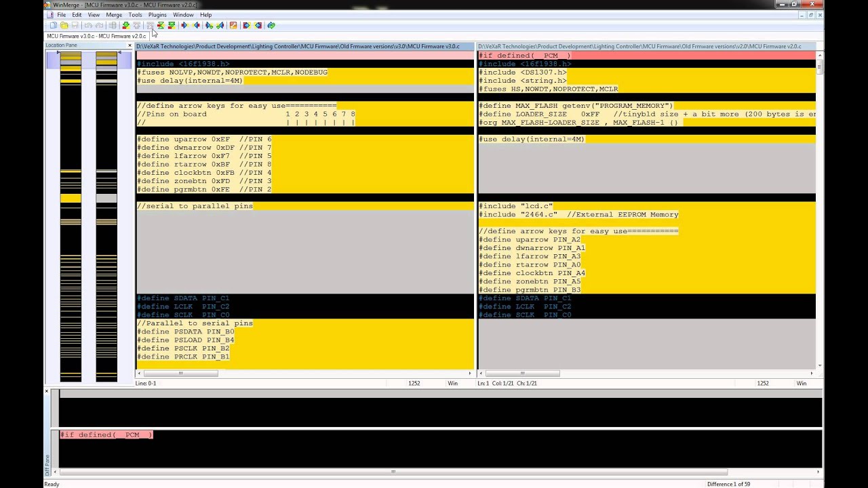The height and width of the screenshot is (488, 868).
Task: Copy right and advance icon
Action: (x=209, y=25)
